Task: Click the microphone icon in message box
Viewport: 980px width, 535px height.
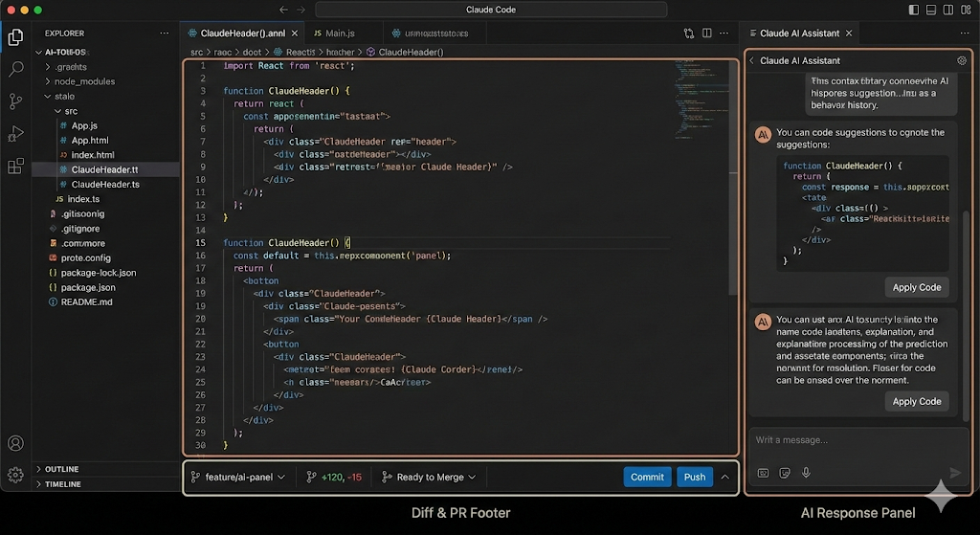Action: [x=806, y=473]
